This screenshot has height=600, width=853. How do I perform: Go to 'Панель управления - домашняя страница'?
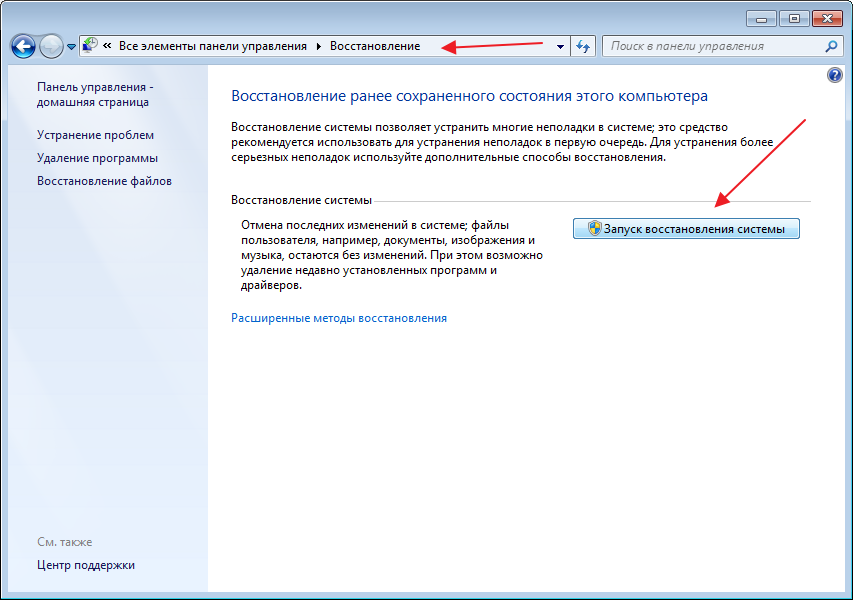(95, 94)
